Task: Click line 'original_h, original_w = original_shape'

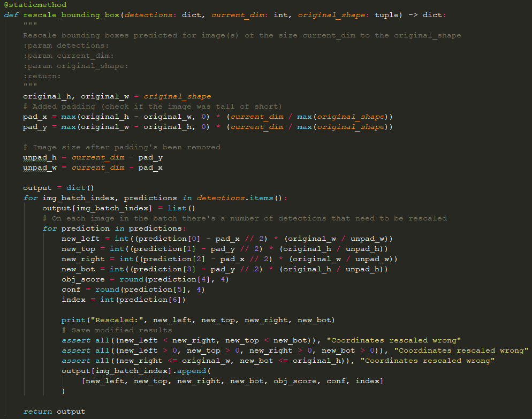Action: point(117,96)
